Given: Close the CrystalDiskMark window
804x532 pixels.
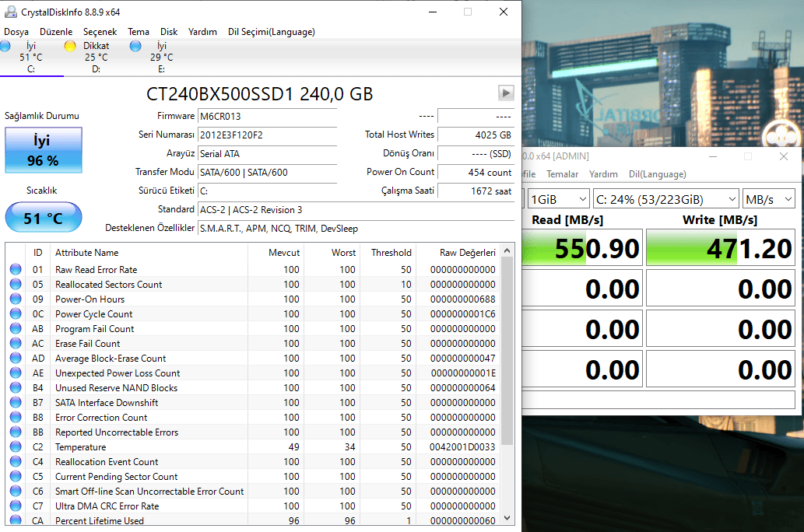Looking at the screenshot, I should [784, 156].
